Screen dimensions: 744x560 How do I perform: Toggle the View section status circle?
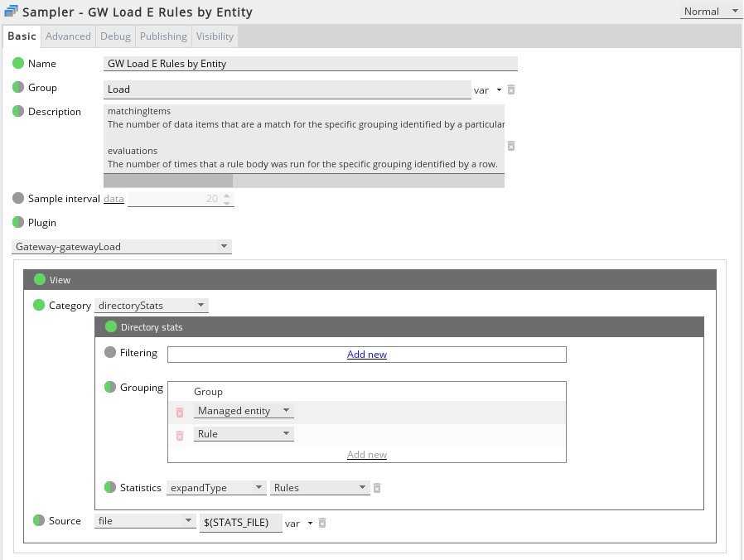click(39, 280)
